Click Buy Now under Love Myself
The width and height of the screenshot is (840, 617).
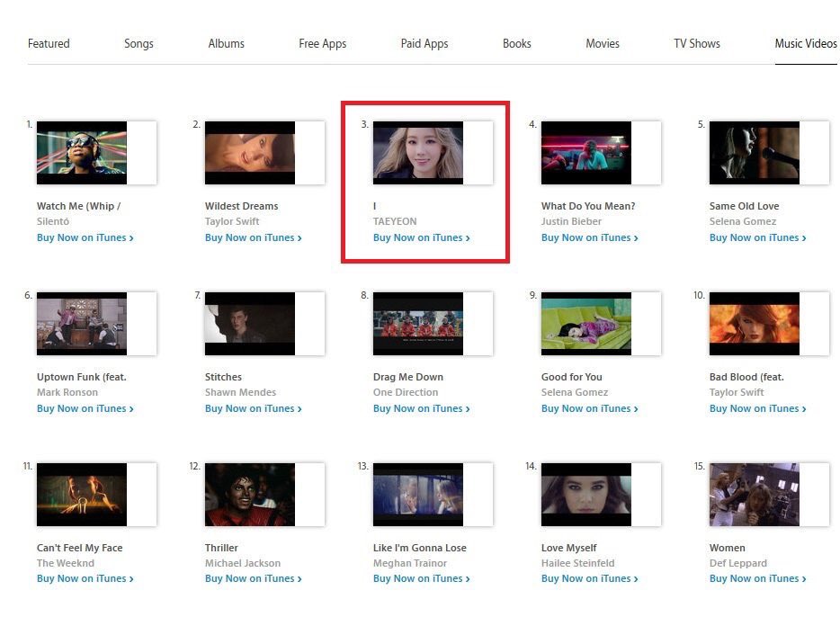(x=590, y=578)
